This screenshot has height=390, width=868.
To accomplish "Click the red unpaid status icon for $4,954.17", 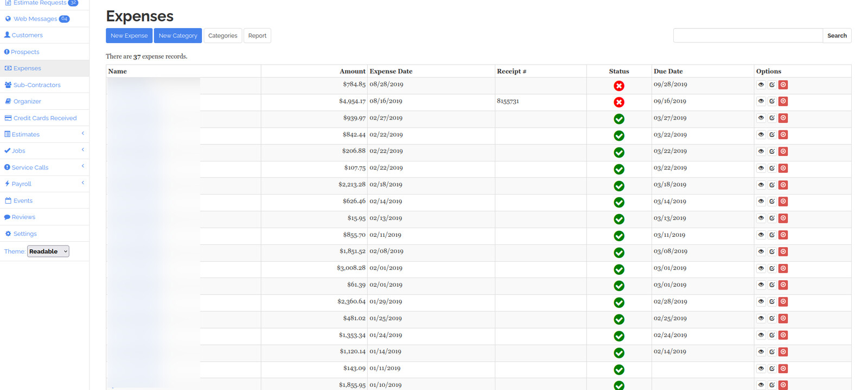I will pyautogui.click(x=619, y=102).
